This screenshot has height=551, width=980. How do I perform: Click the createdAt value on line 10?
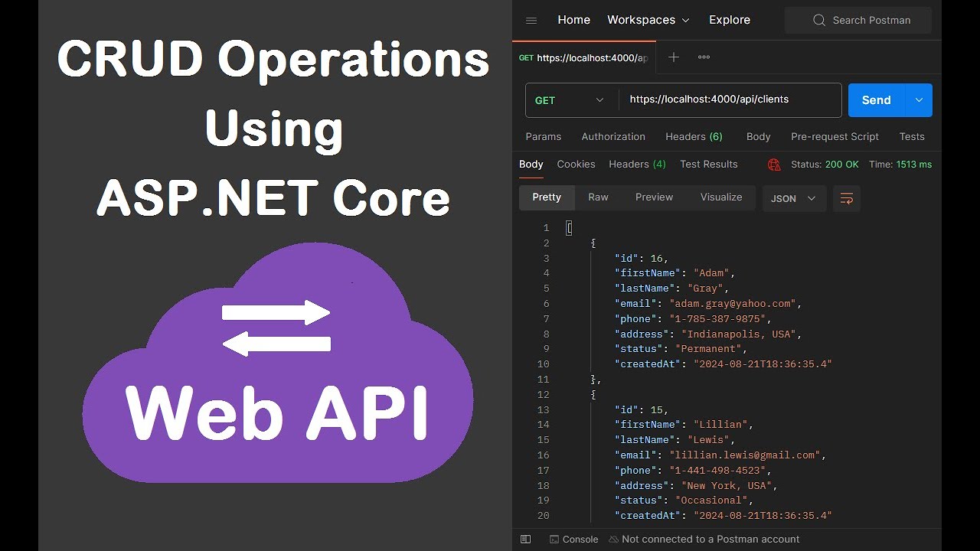[x=763, y=364]
